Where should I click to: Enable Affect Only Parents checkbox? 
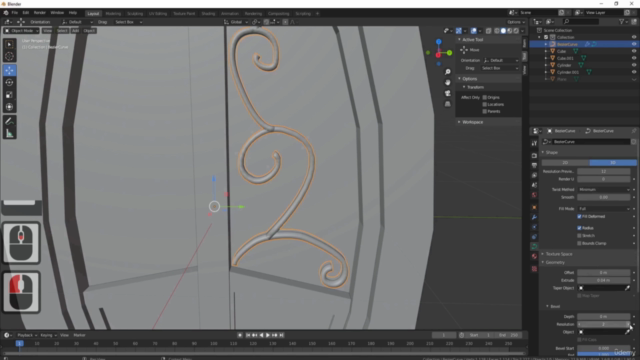pyautogui.click(x=484, y=111)
